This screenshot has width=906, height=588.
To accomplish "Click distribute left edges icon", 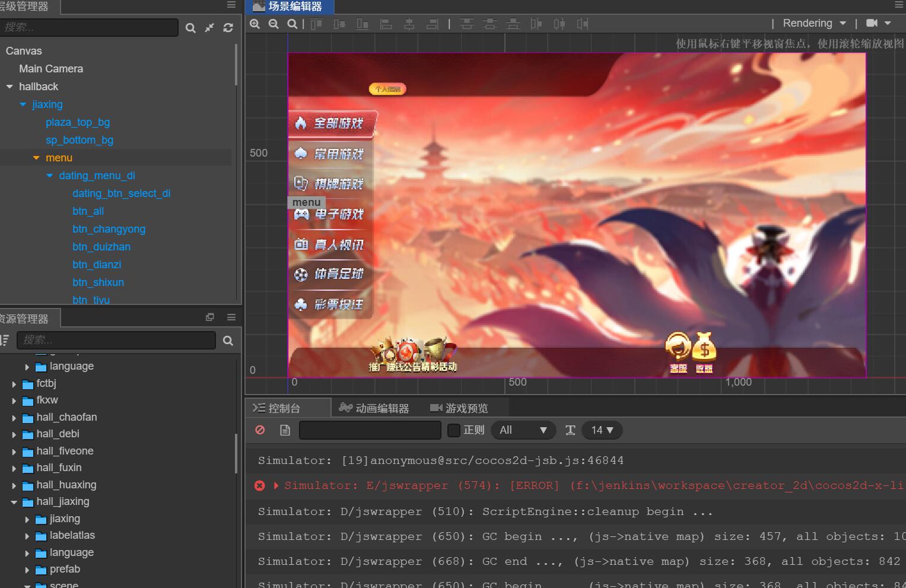I will pos(536,24).
